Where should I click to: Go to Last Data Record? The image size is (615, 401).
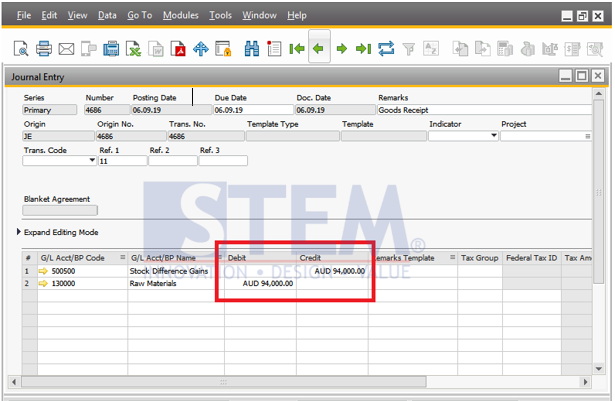point(364,49)
